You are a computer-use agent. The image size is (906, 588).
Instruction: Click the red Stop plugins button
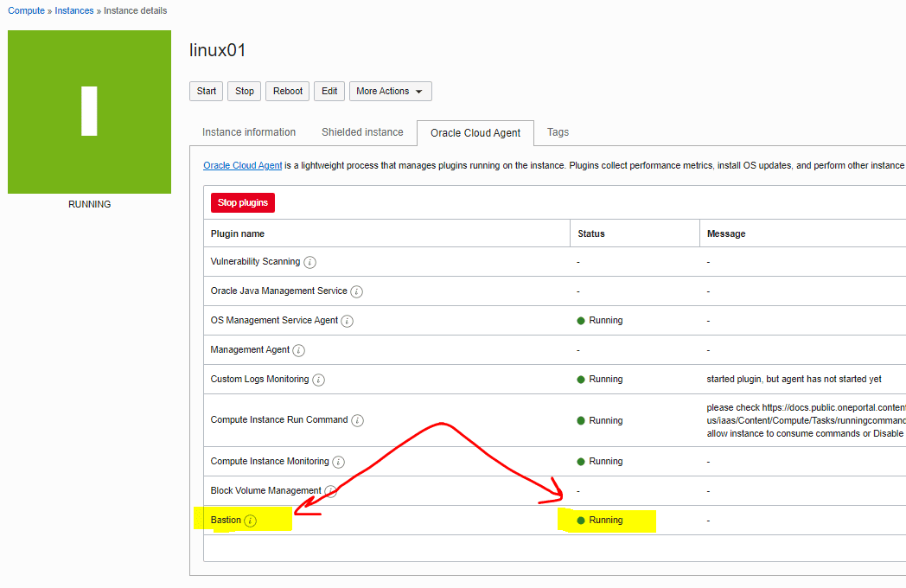pos(243,203)
